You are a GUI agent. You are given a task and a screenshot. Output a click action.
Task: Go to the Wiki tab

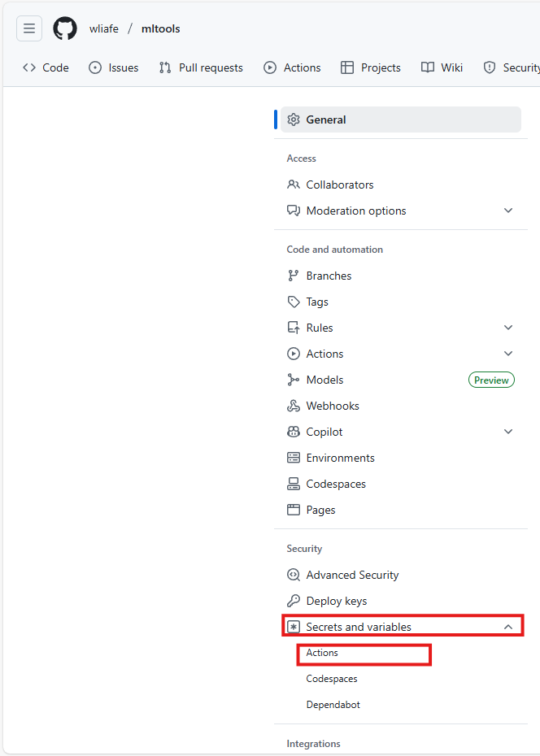442,67
